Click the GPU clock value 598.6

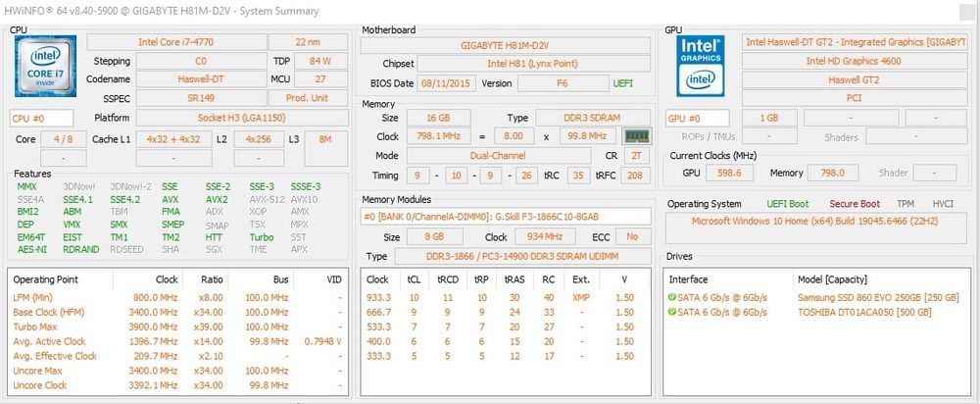coord(729,174)
